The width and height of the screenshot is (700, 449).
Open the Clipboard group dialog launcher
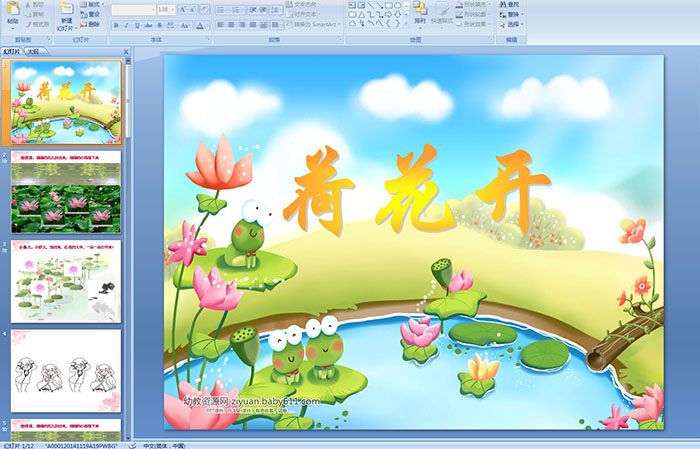click(49, 39)
